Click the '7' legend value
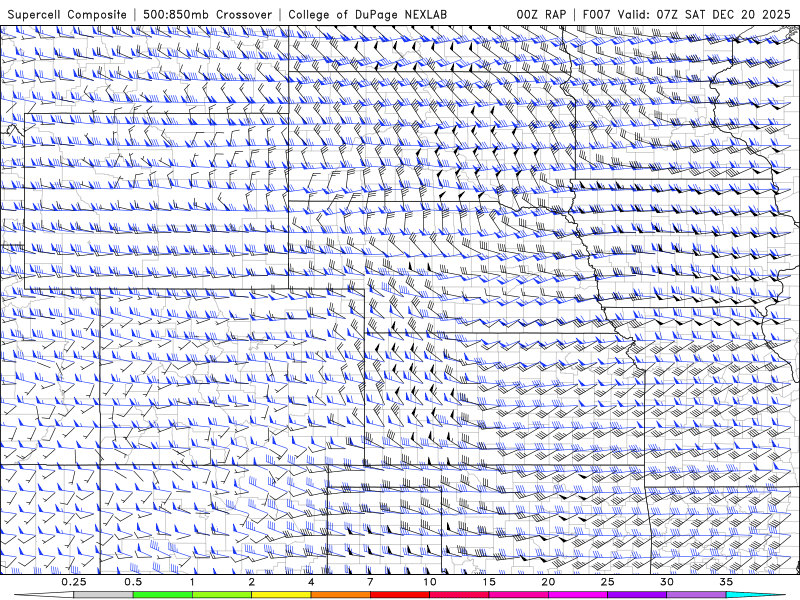This screenshot has height=600, width=800. [x=370, y=582]
